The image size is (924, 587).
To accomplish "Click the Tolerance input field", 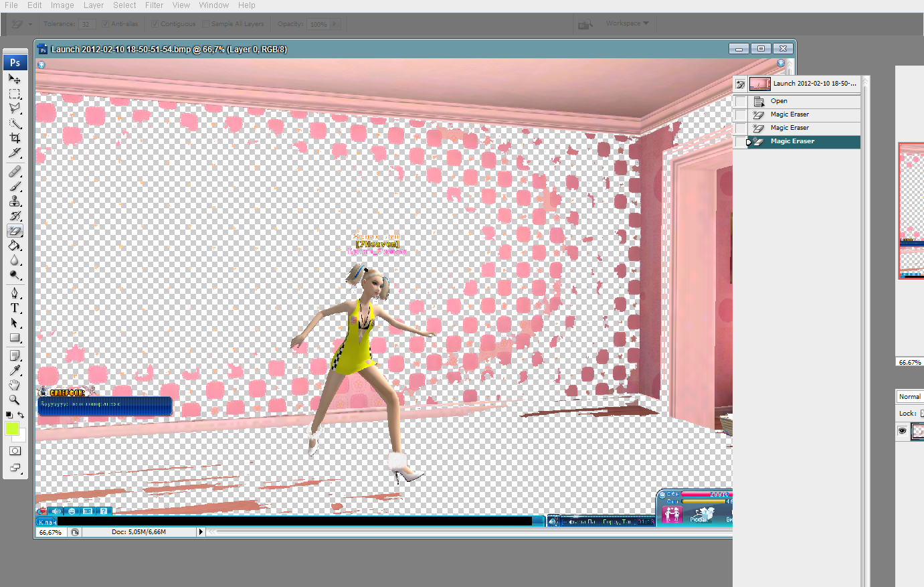I will pyautogui.click(x=87, y=24).
